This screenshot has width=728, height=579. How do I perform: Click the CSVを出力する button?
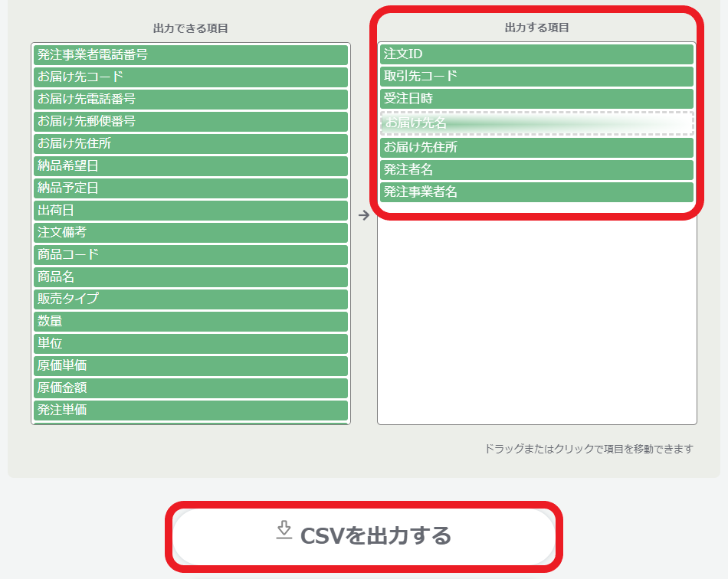click(364, 537)
